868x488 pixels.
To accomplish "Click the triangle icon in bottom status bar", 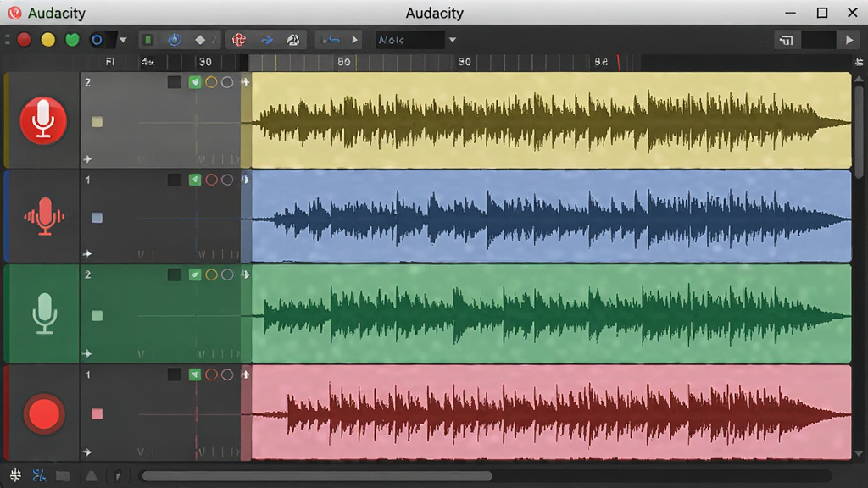I will (x=92, y=476).
